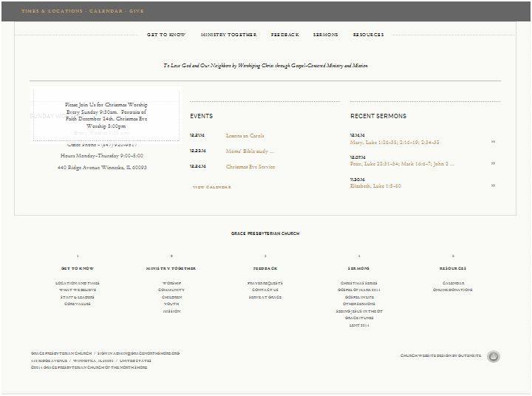This screenshot has width=532, height=396.
Task: Click the 12.24.14 event date
Action: (x=198, y=166)
